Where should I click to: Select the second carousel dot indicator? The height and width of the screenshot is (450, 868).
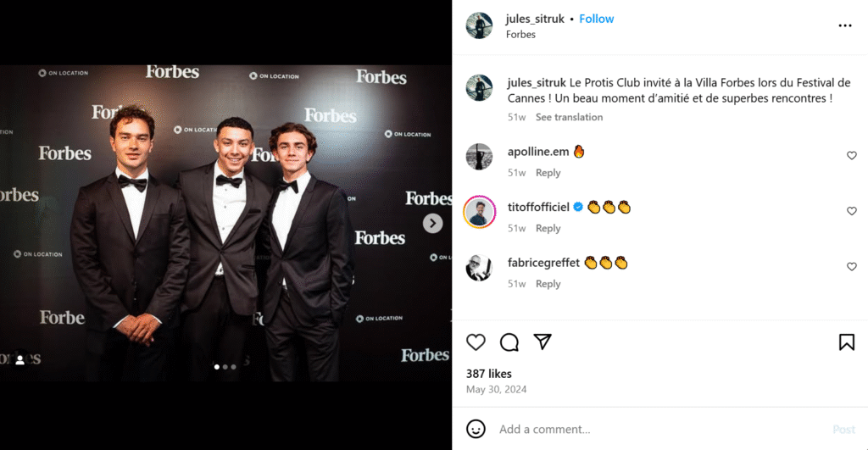[x=225, y=367]
